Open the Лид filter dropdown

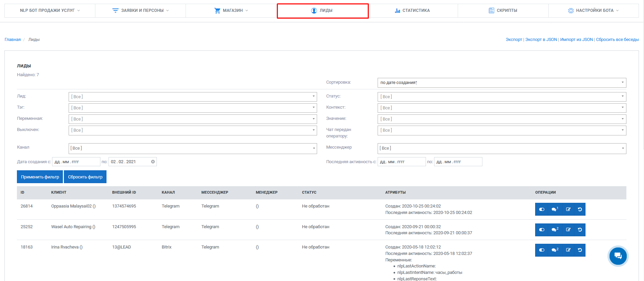(x=193, y=97)
